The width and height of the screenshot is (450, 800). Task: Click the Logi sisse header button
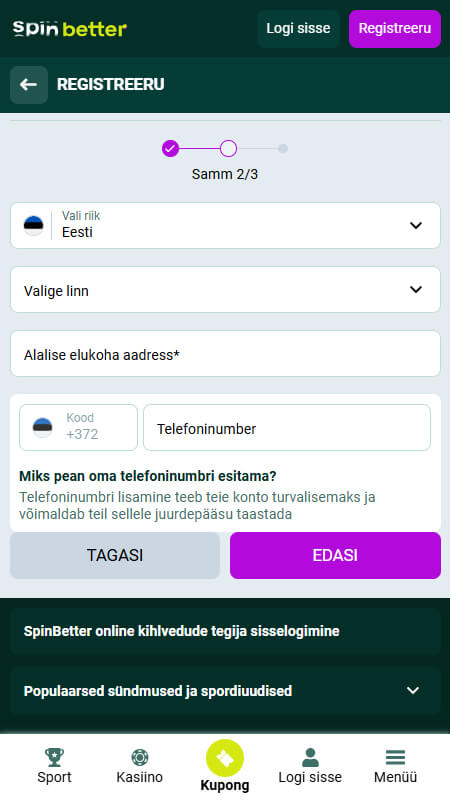298,29
